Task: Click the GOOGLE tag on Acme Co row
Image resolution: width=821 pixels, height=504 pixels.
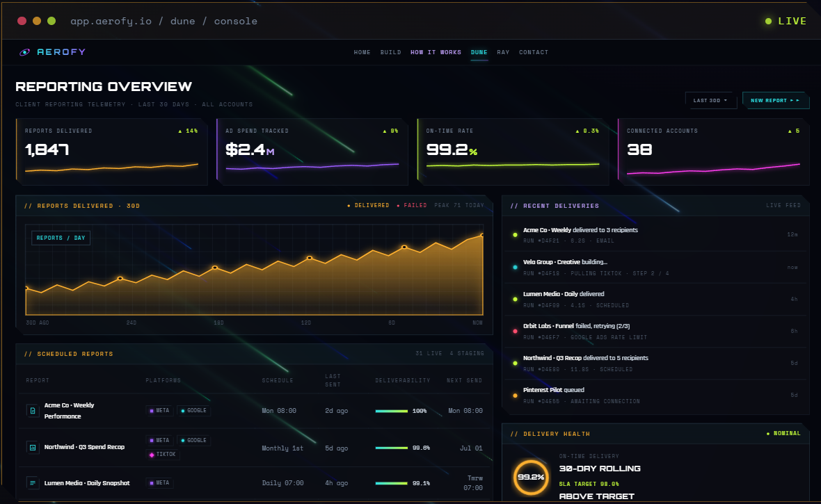Action: (x=193, y=411)
